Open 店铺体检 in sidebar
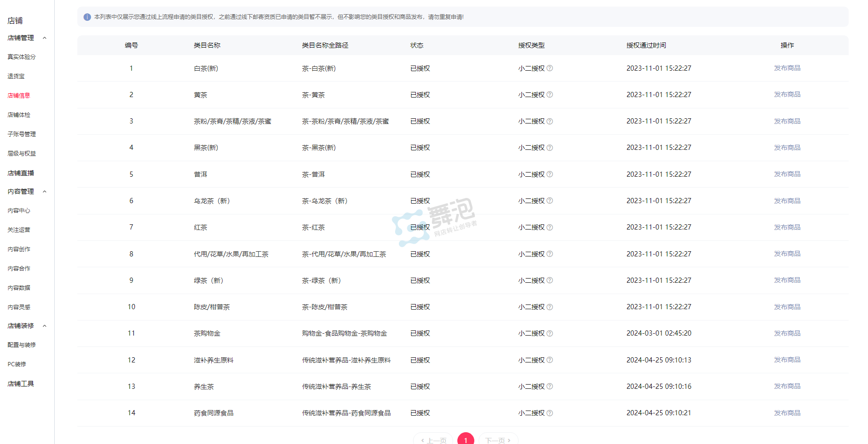 click(19, 115)
